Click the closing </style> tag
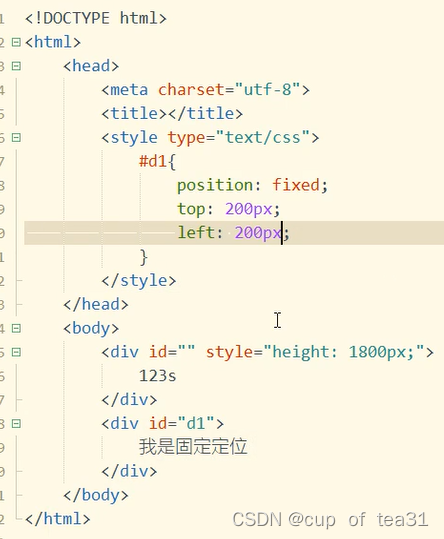Image resolution: width=444 pixels, height=539 pixels. tap(139, 280)
